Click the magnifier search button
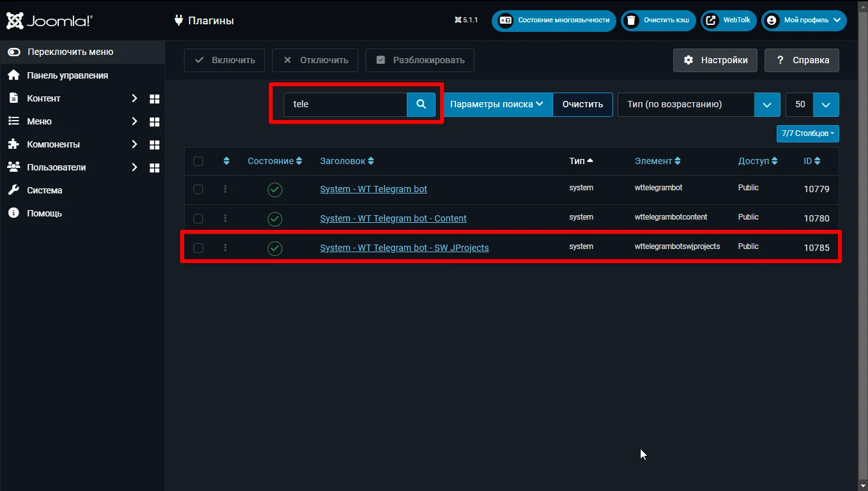868x491 pixels. click(x=421, y=105)
